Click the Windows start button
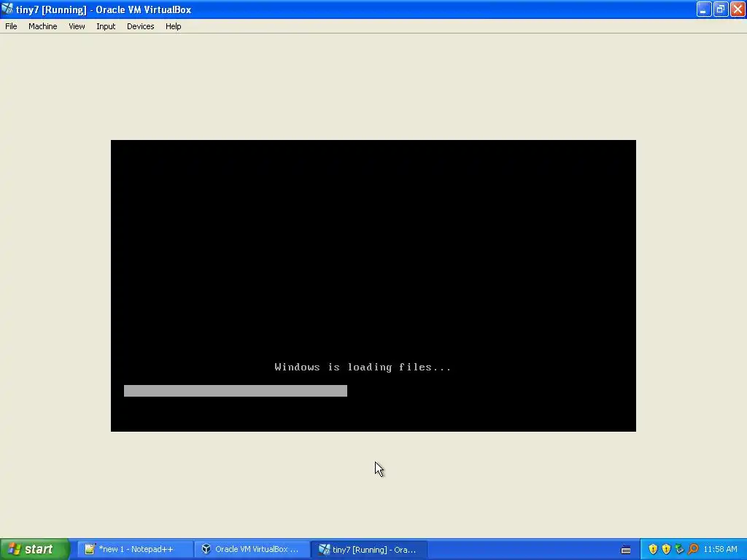747x560 pixels. (35, 549)
